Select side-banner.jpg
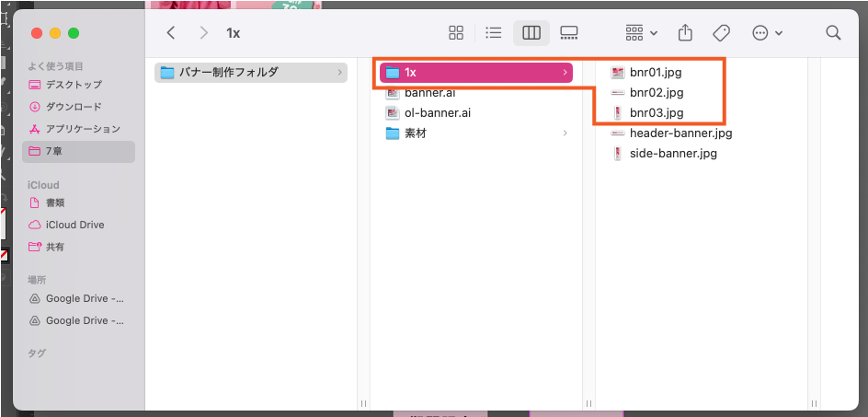The width and height of the screenshot is (868, 417). [673, 154]
